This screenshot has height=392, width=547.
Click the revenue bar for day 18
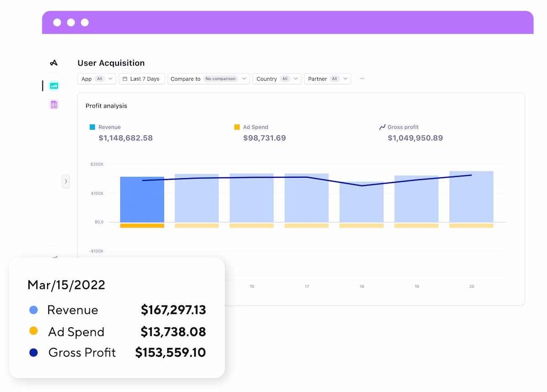[361, 202]
